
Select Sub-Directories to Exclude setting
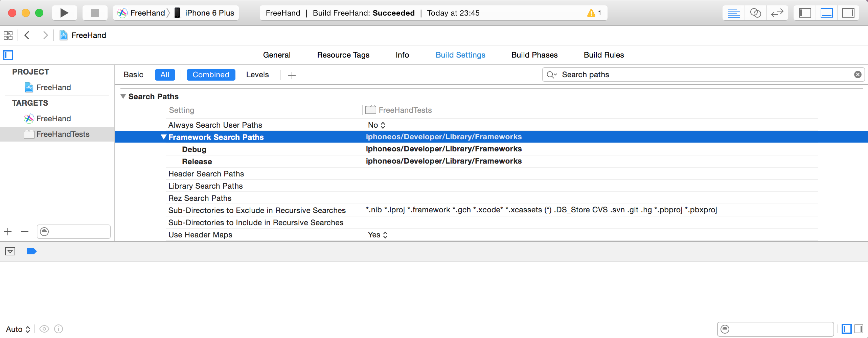(x=492, y=210)
